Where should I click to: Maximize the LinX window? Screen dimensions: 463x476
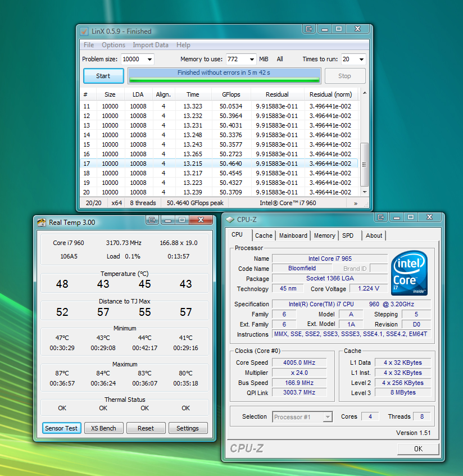339,29
